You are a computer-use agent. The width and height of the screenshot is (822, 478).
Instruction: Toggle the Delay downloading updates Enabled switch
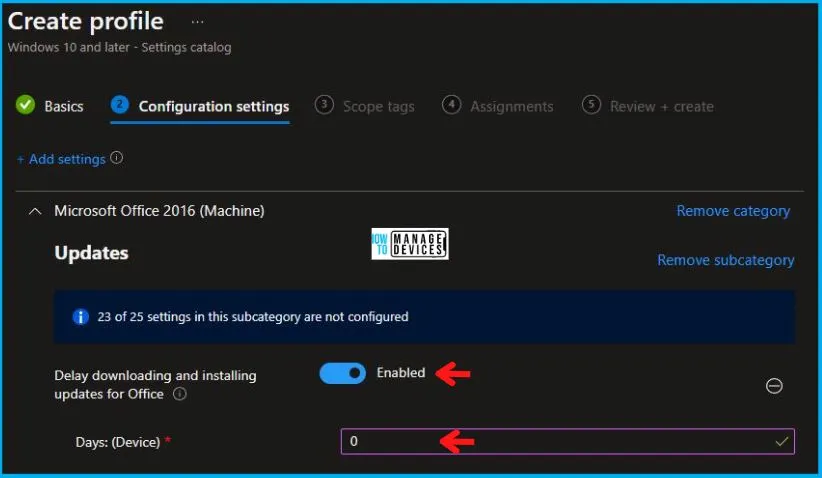tap(343, 373)
